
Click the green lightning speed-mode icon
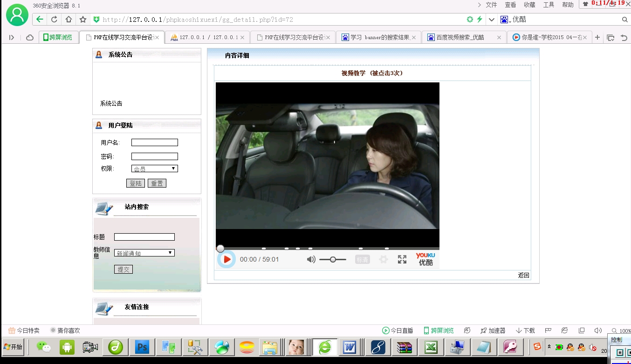(479, 20)
